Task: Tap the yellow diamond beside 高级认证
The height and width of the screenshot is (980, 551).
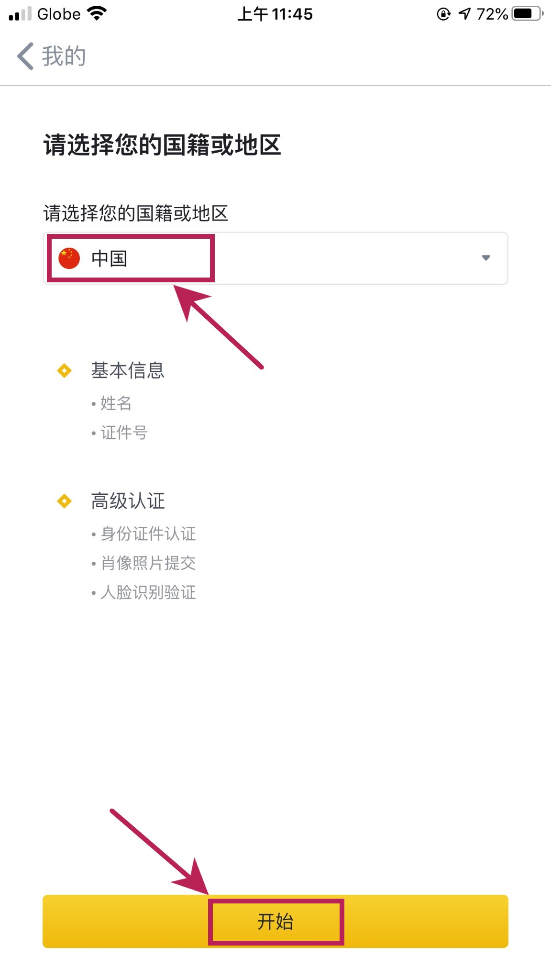Action: click(64, 501)
